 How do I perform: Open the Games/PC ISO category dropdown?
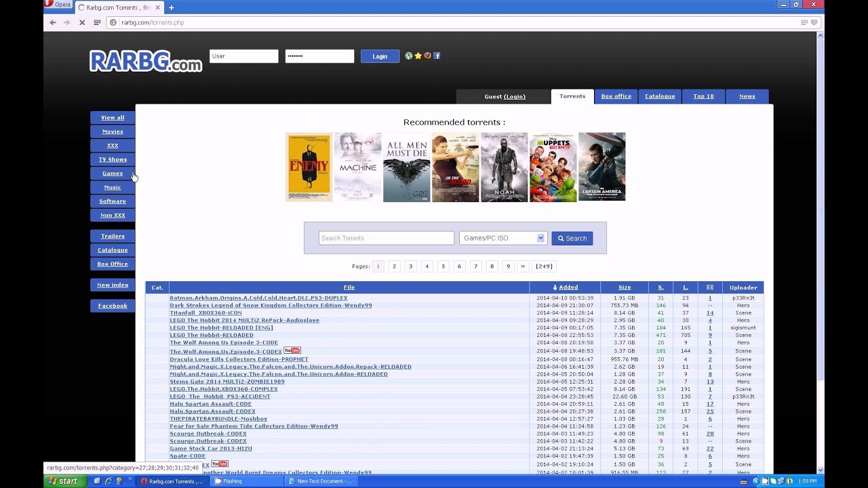coord(502,238)
